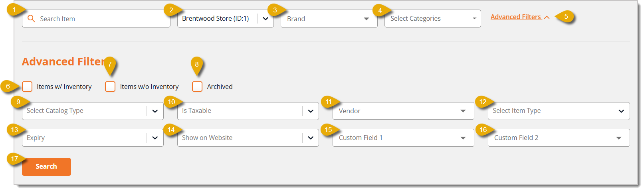Click the magnifier icon in Search Item
644x191 pixels.
pos(31,19)
